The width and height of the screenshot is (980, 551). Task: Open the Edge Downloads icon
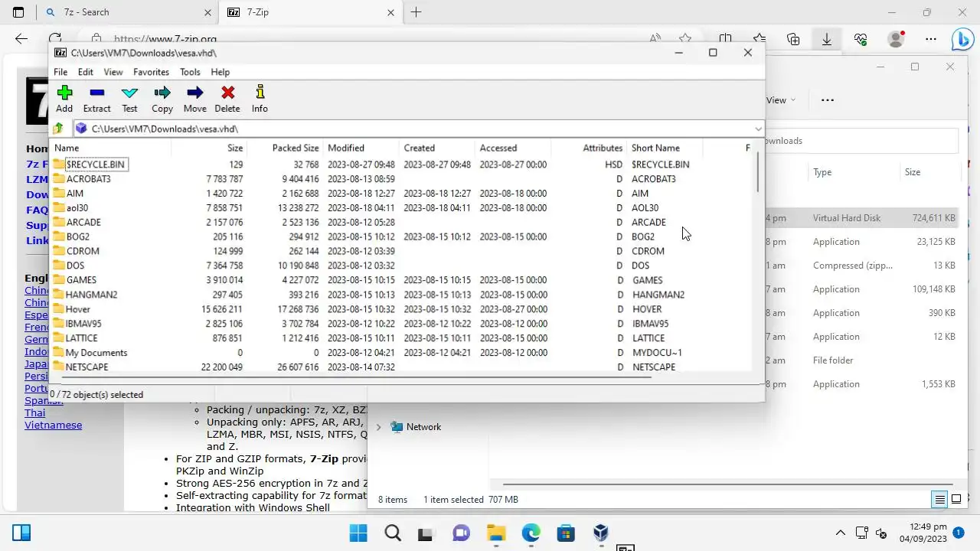827,39
